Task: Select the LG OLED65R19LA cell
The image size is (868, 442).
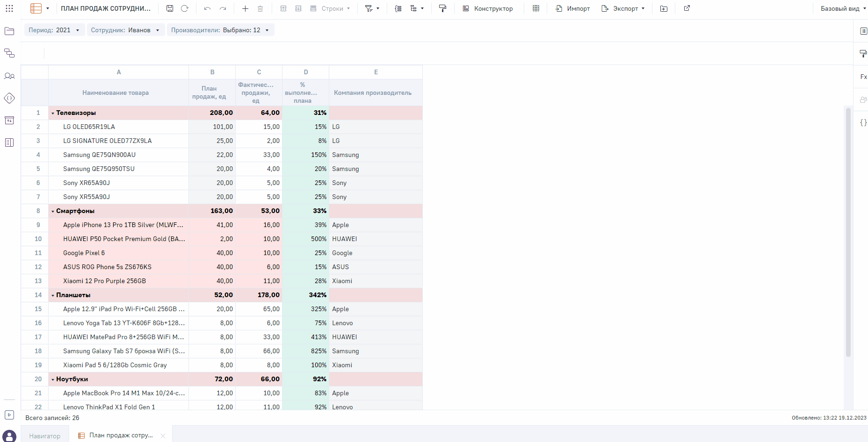Action: (x=119, y=127)
